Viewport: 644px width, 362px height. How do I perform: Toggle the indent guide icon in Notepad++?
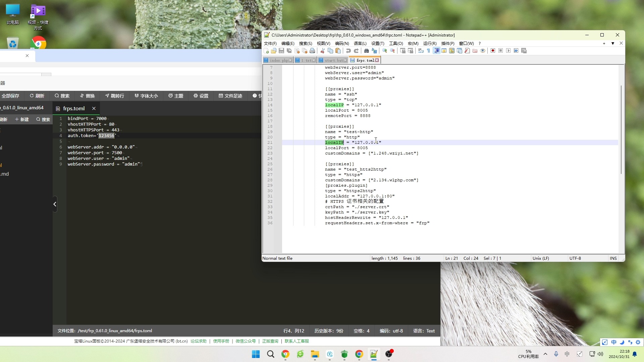tap(437, 51)
